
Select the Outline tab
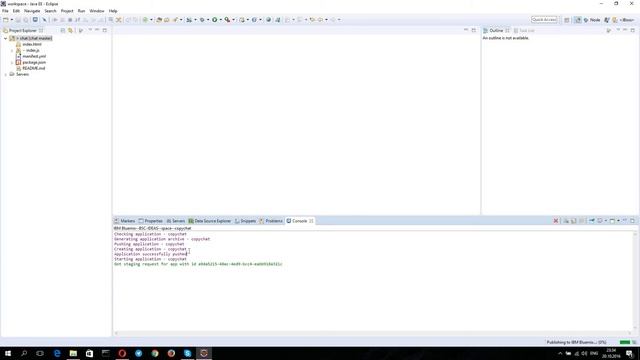click(x=496, y=31)
